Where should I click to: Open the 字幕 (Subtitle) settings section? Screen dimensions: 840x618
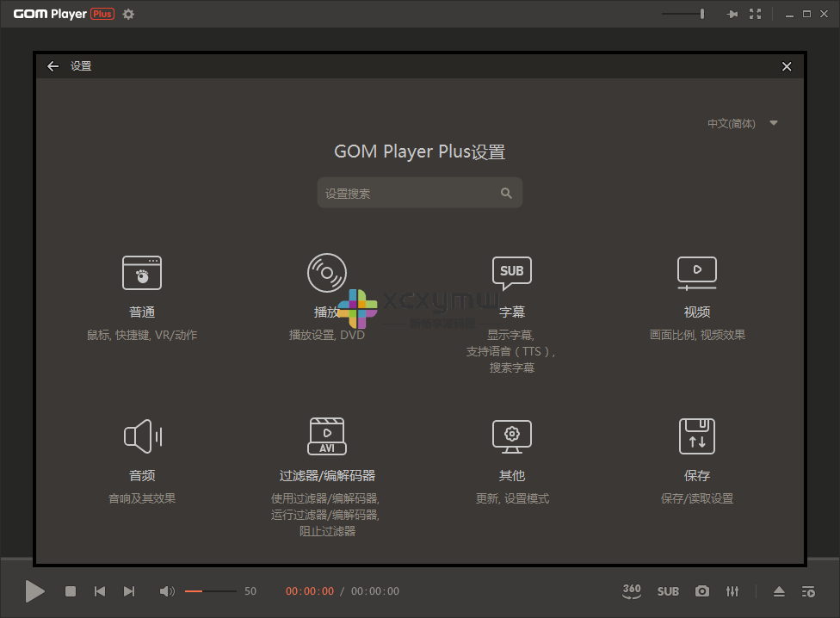click(511, 284)
